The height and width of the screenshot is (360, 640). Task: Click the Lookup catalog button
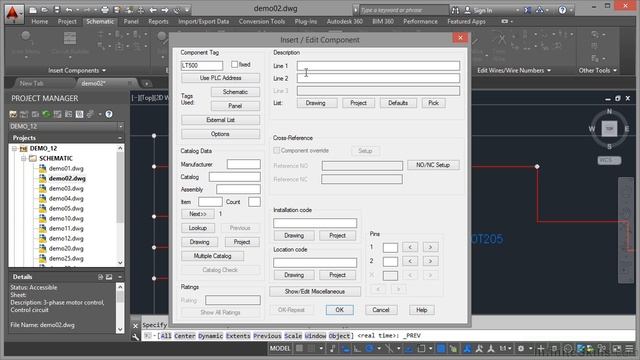198,228
